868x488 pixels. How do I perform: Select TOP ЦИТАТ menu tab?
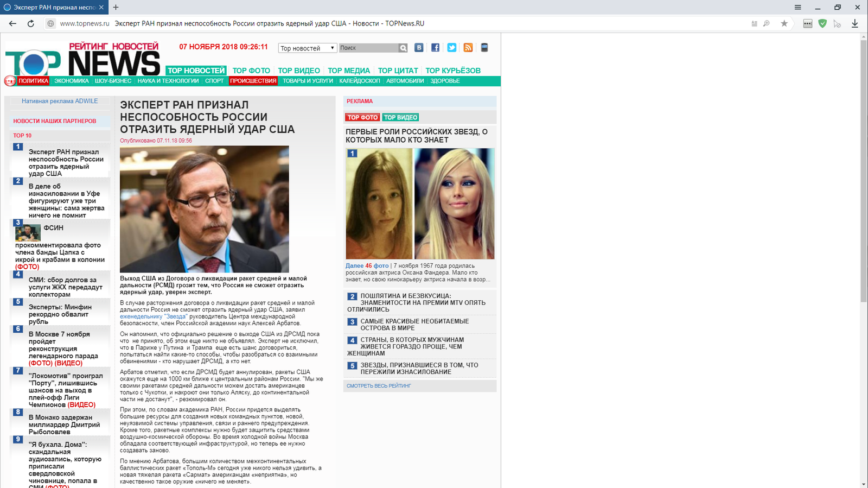pos(398,71)
